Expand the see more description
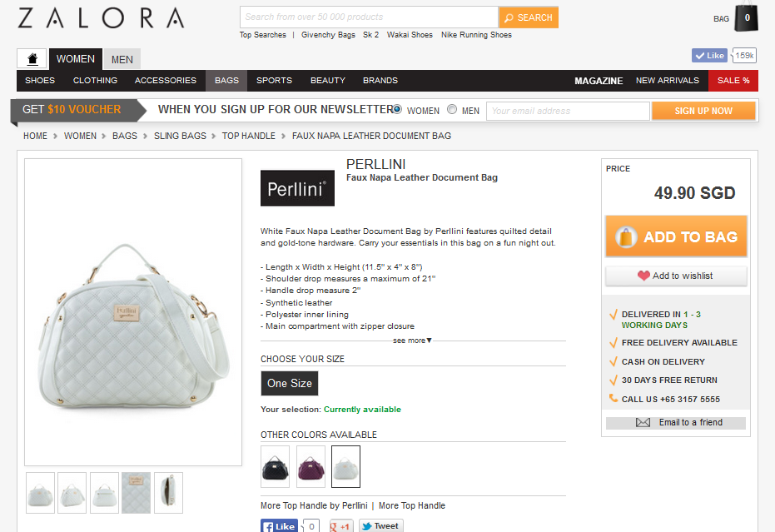 412,341
